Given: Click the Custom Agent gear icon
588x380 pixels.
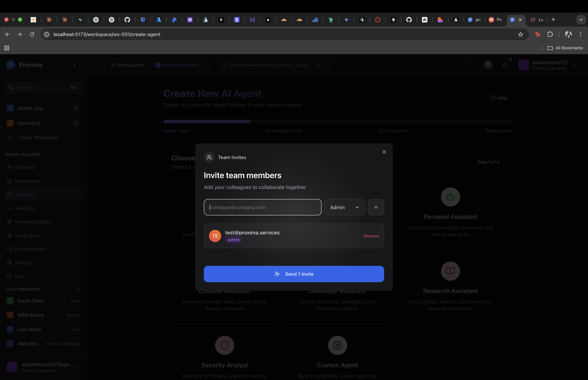Looking at the screenshot, I should coord(337,345).
